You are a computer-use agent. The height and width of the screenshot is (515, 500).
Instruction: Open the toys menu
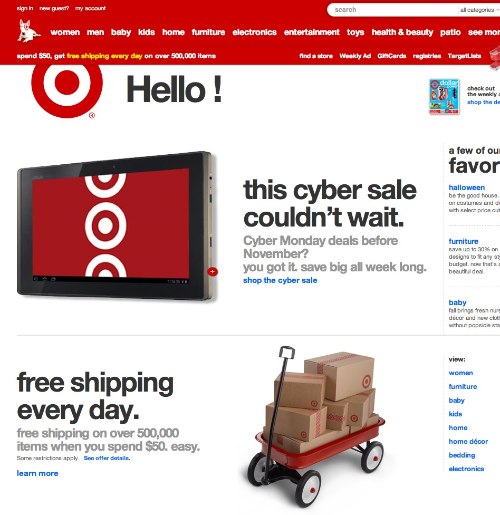355,32
